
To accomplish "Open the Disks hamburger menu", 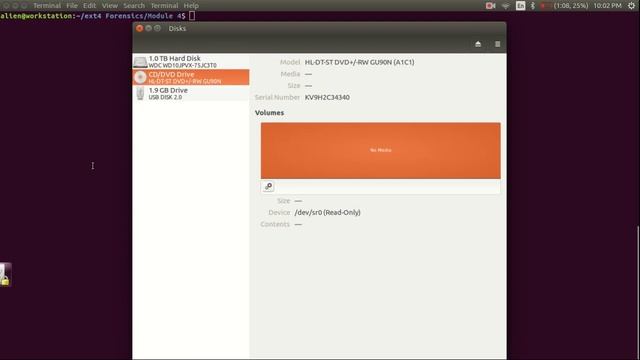I will pos(498,44).
